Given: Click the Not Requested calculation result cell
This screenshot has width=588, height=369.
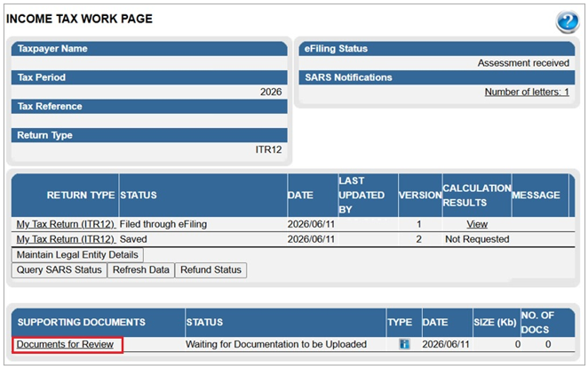Looking at the screenshot, I should [477, 239].
